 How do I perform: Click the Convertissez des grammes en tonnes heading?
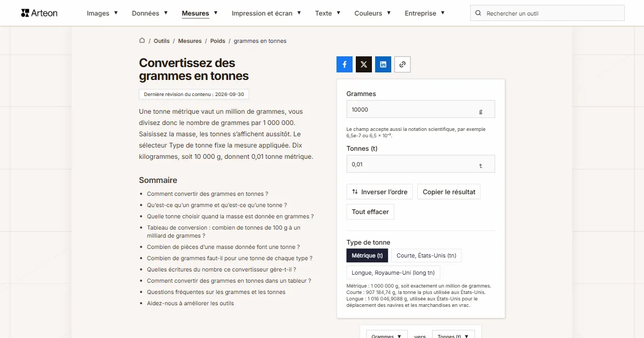(194, 70)
